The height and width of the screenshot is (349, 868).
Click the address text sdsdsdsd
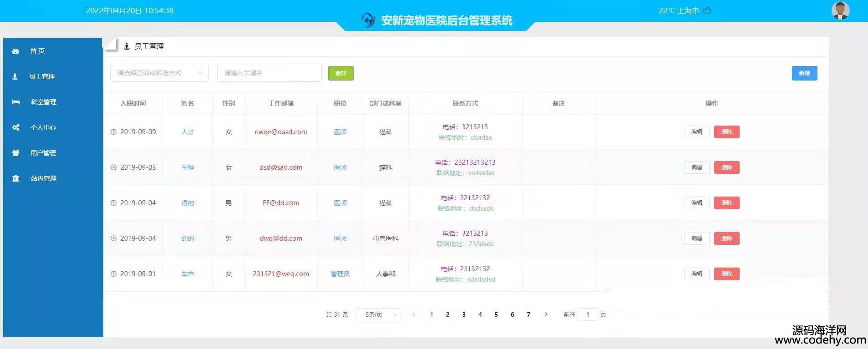click(481, 279)
